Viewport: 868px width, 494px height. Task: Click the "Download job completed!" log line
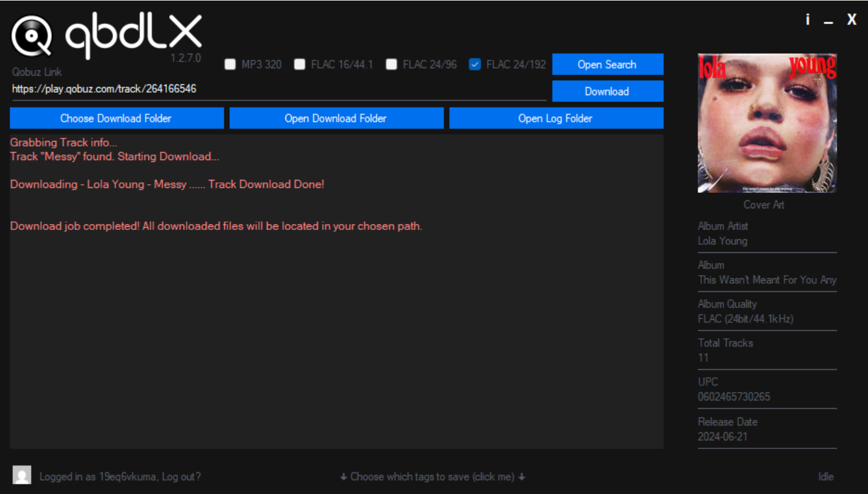pos(216,226)
